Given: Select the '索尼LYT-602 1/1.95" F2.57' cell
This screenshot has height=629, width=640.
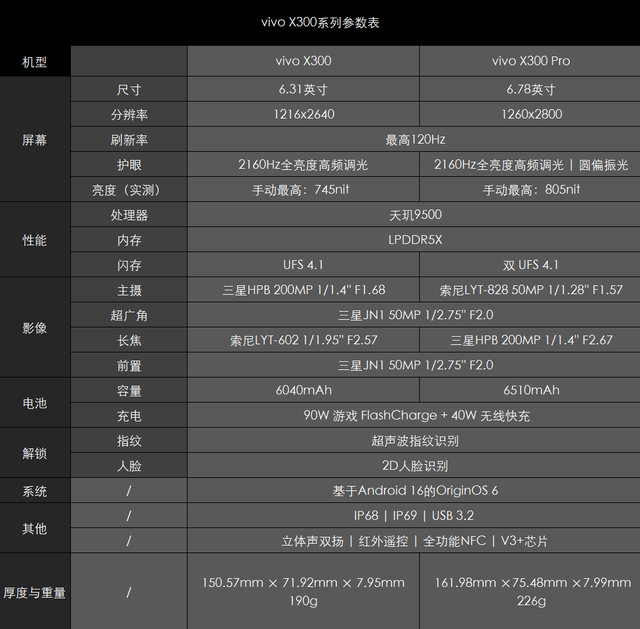Looking at the screenshot, I should [x=303, y=340].
